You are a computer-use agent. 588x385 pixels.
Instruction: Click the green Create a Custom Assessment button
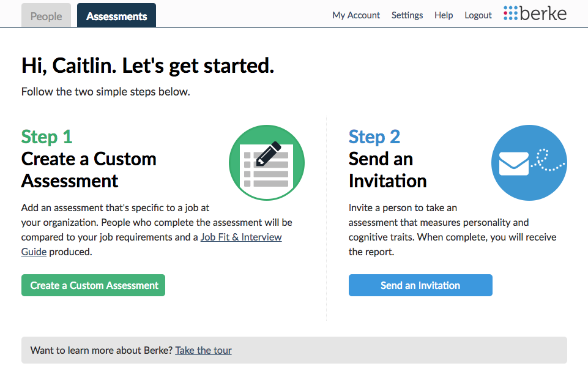pos(93,285)
